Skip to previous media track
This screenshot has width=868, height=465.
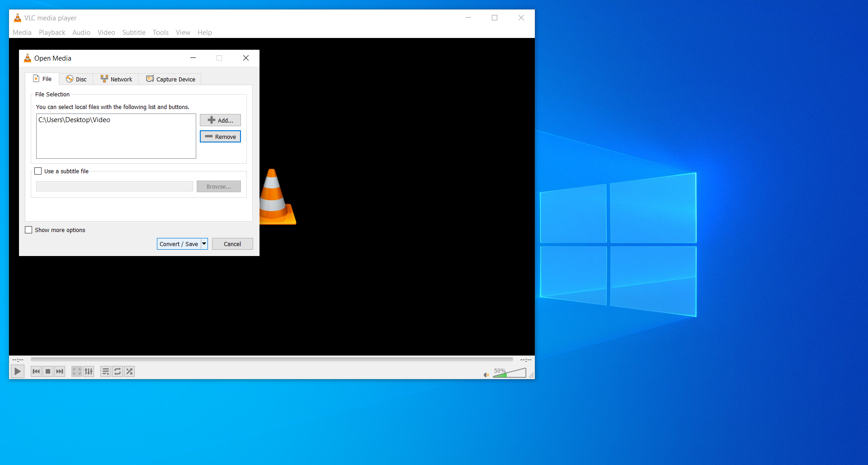36,371
